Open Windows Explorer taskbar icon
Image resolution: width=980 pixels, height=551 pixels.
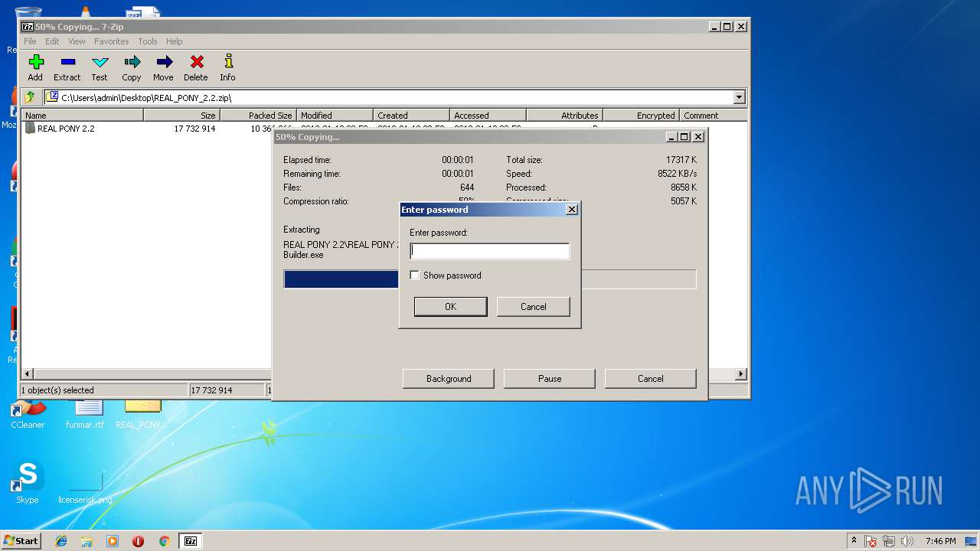point(87,541)
